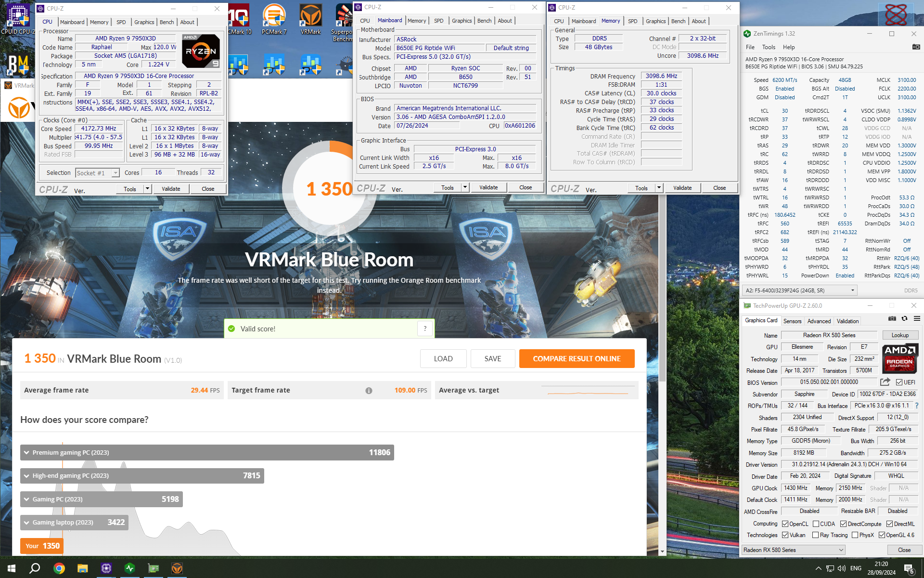
Task: Open the VRMark desktop shortcut
Action: click(x=310, y=19)
